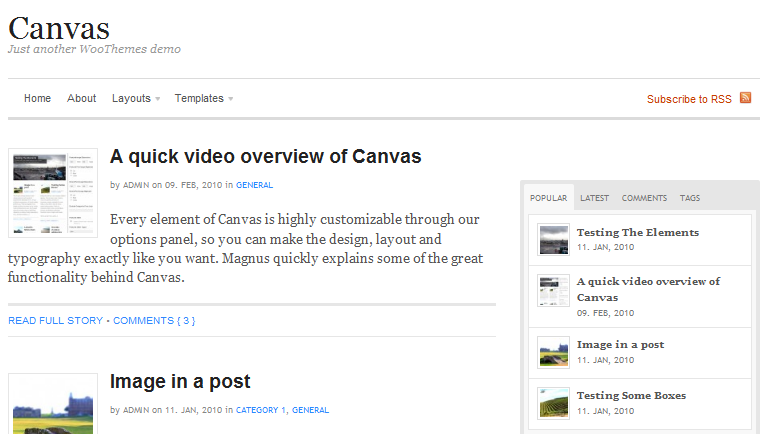Open the GENERAL category of the Canvas overview post
762x434 pixels.
(x=254, y=185)
